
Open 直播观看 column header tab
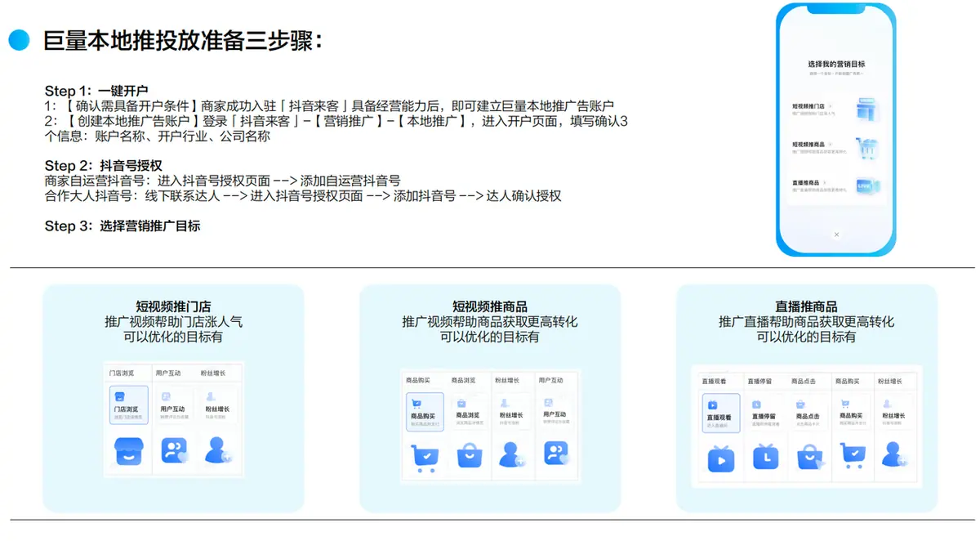tap(714, 381)
